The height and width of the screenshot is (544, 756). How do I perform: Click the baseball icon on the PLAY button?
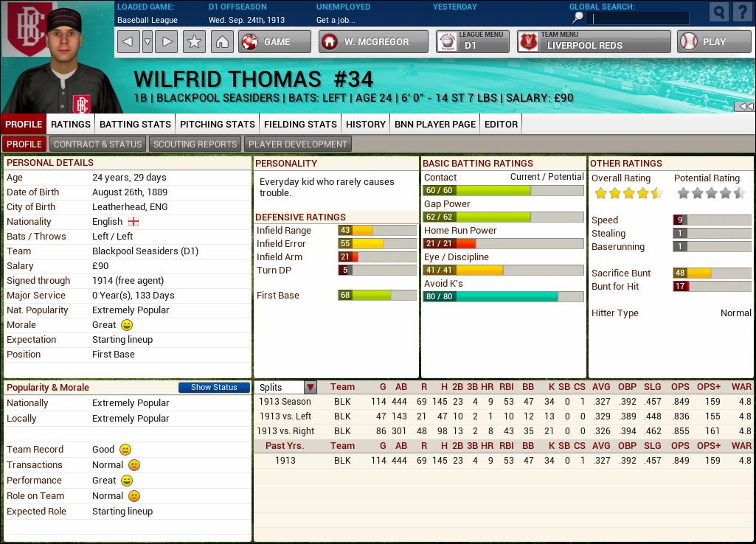[x=690, y=42]
